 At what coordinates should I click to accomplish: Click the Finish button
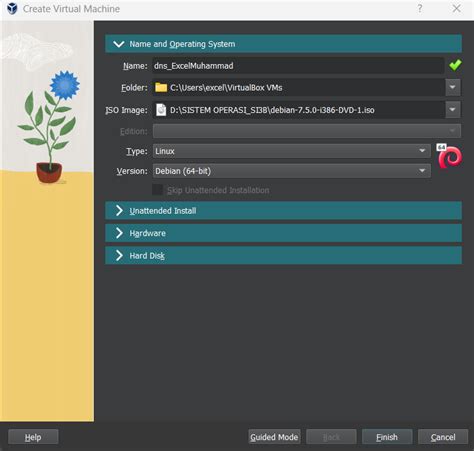(387, 437)
